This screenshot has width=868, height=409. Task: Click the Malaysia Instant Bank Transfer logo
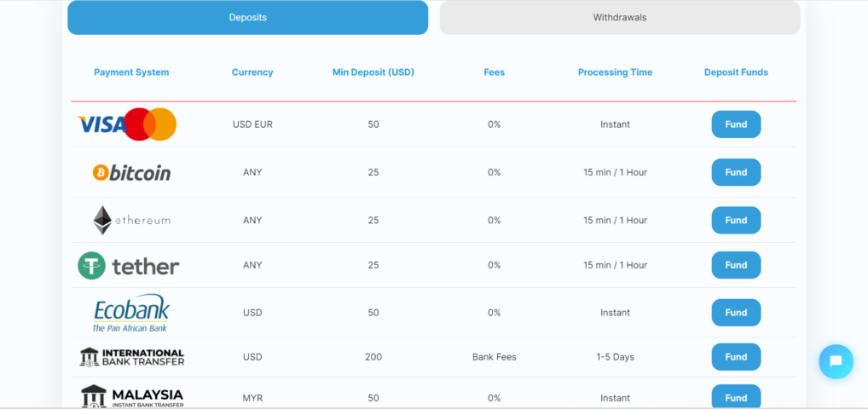pos(132,396)
